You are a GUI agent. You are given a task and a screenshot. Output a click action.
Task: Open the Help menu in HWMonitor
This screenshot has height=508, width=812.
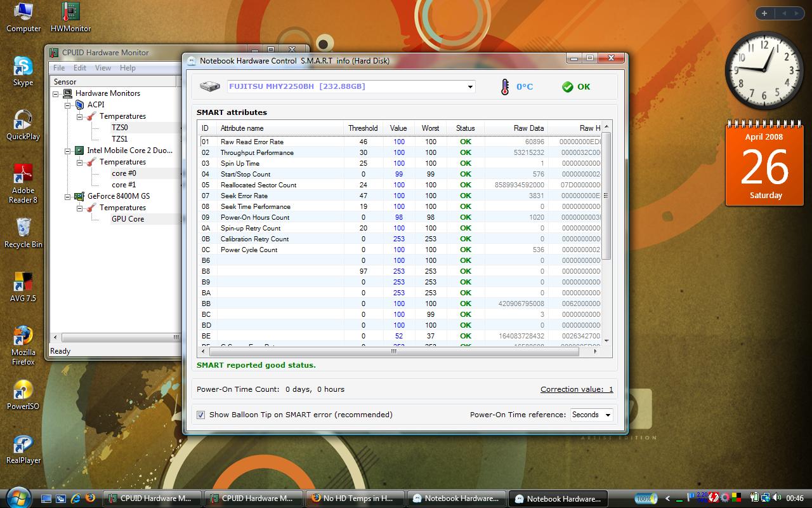[128, 68]
